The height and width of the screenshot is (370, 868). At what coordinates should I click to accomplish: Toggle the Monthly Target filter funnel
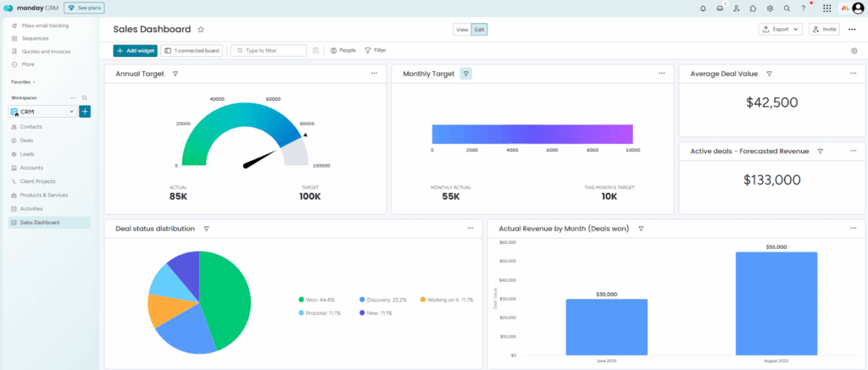click(466, 74)
